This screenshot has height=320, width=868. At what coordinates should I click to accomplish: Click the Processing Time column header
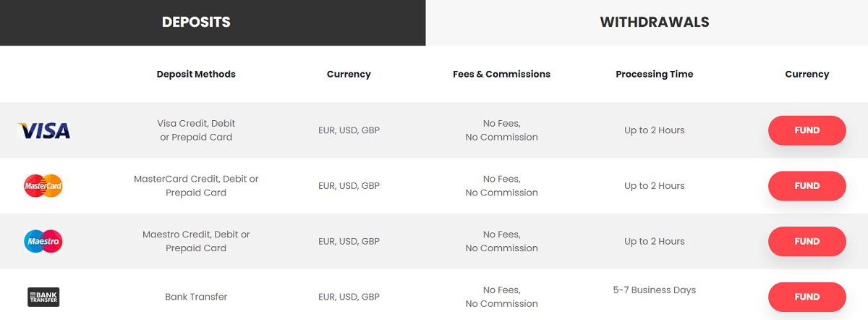tap(655, 74)
